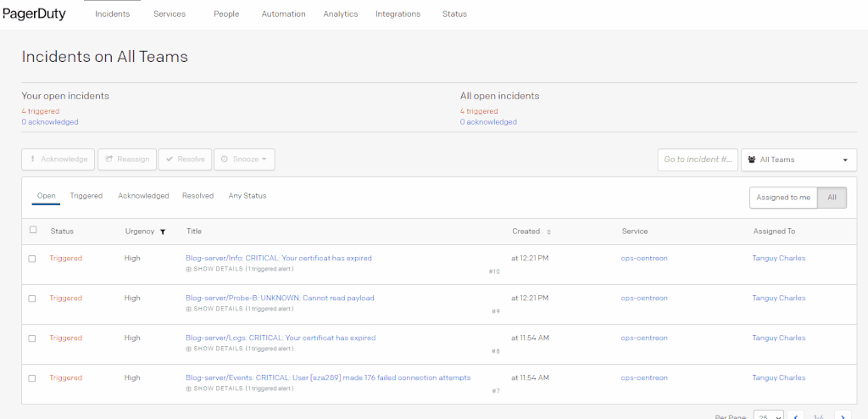The width and height of the screenshot is (868, 419).
Task: Click the Created column sort arrows
Action: point(548,232)
